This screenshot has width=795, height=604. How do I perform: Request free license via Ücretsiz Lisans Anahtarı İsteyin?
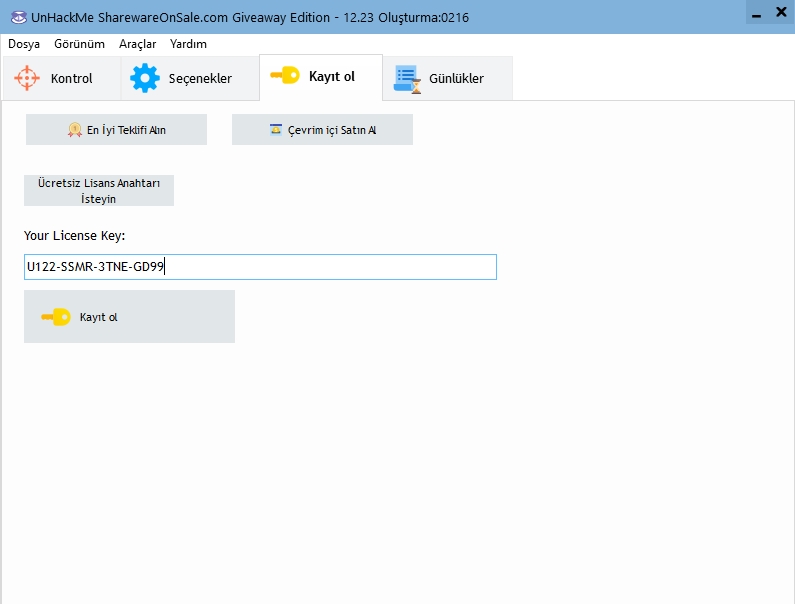99,191
